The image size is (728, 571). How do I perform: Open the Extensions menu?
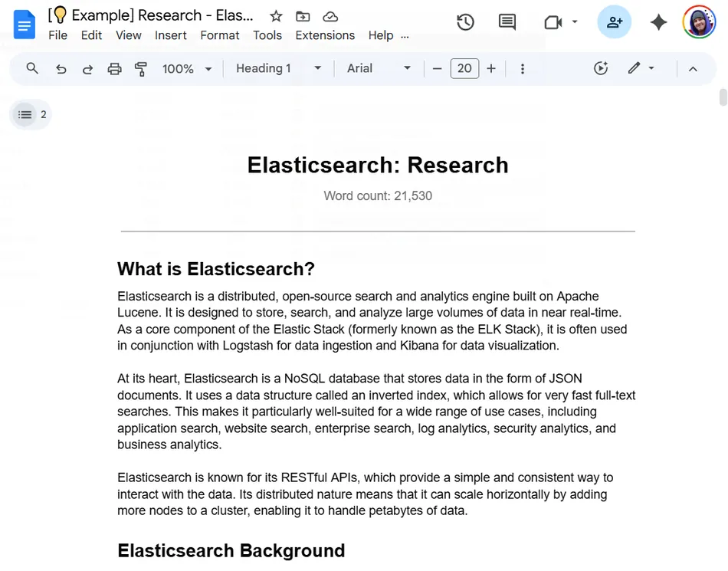click(x=325, y=35)
